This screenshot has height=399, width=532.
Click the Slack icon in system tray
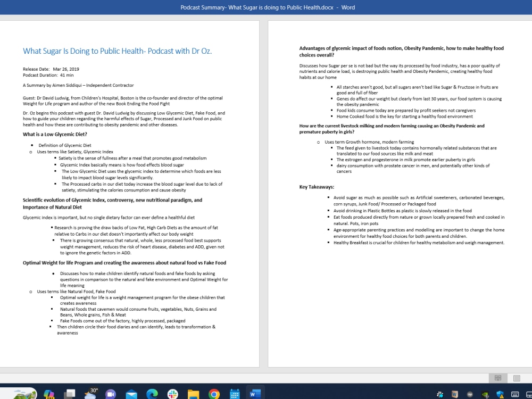(440, 394)
